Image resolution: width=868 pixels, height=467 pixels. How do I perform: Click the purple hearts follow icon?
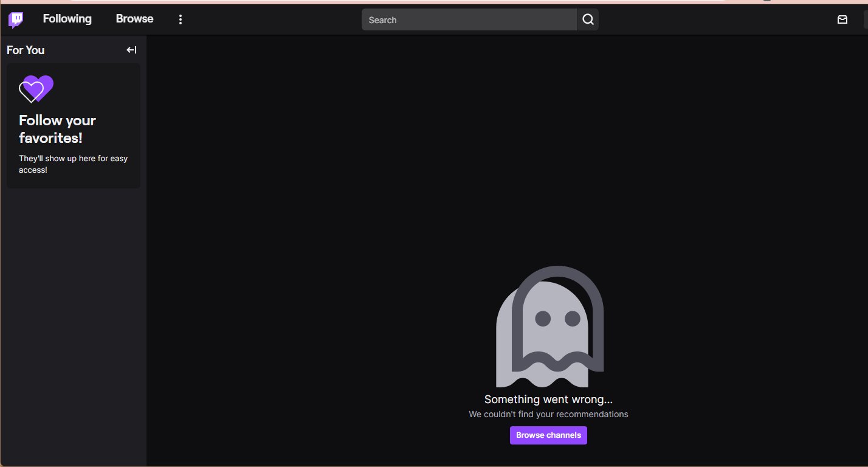tap(36, 89)
